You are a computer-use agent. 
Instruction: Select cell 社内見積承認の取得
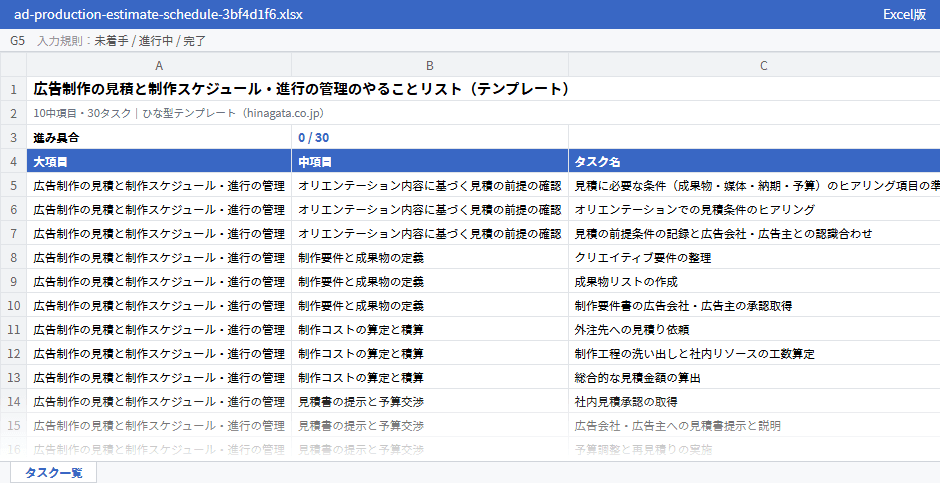tap(754, 402)
